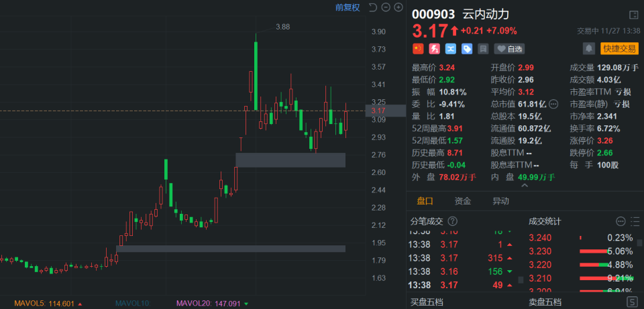Click the blue price tag icon
The height and width of the screenshot is (309, 644).
pyautogui.click(x=467, y=49)
